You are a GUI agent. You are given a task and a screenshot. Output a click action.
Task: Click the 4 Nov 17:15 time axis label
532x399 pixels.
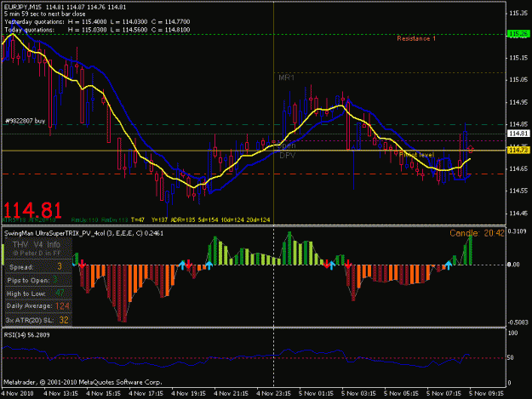point(146,393)
